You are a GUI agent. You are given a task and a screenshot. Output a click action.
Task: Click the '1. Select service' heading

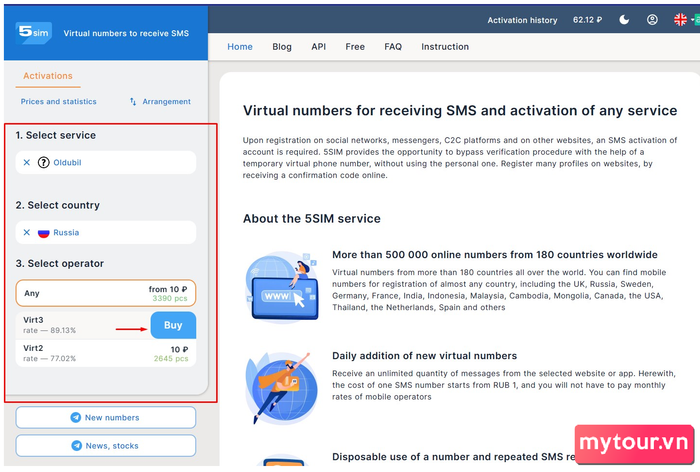tap(56, 135)
